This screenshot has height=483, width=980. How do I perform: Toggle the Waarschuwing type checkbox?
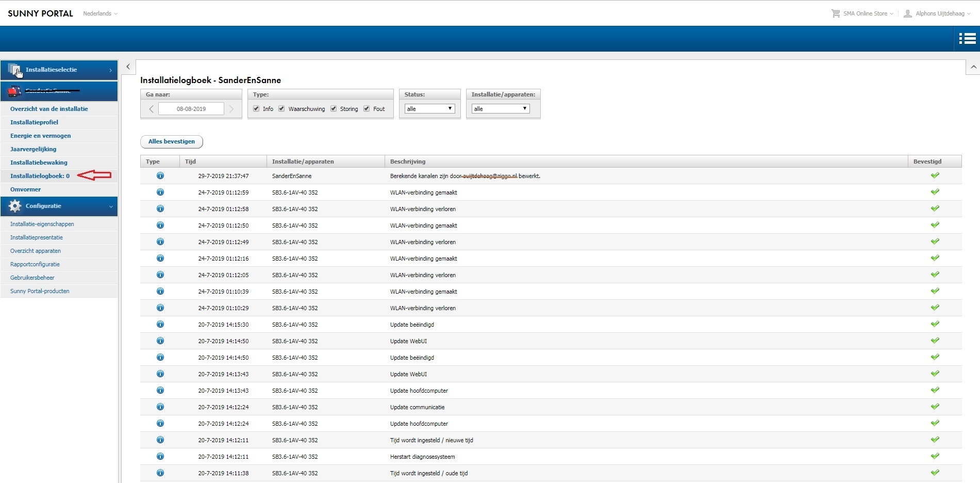click(x=281, y=109)
